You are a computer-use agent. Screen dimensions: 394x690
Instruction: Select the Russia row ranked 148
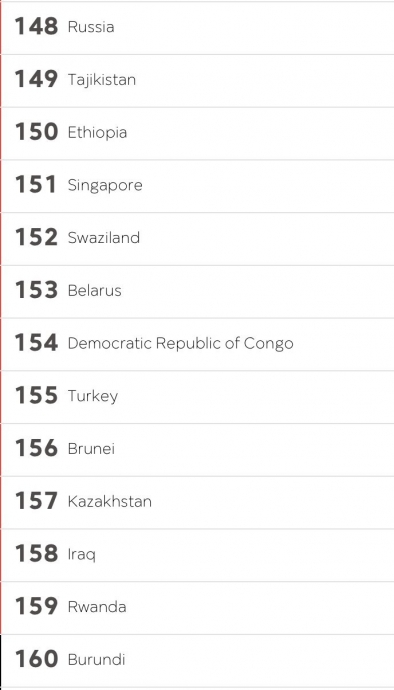pos(197,28)
